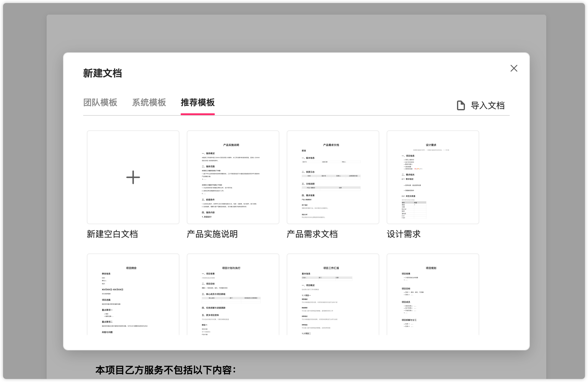Select the 项目例会 template preview
588x382 pixels.
(x=133, y=294)
